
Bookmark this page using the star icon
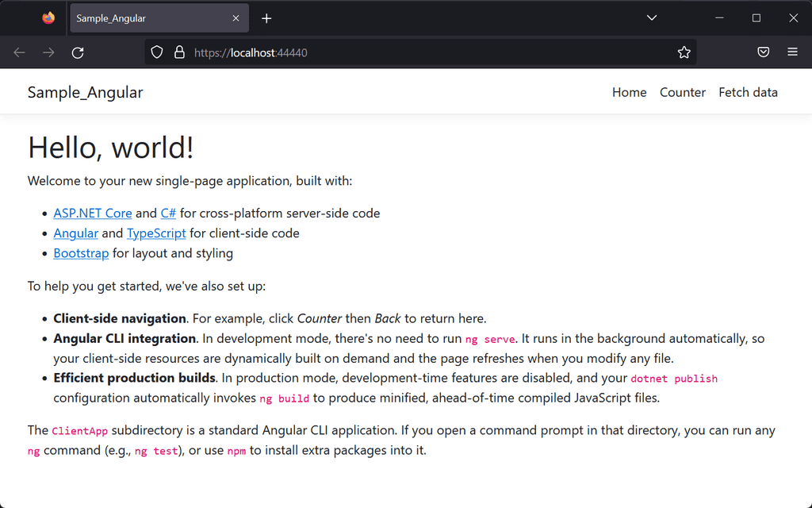pos(684,52)
